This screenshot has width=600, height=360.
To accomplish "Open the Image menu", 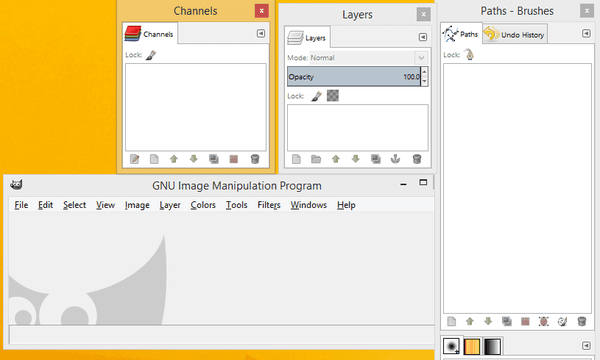I will [137, 205].
